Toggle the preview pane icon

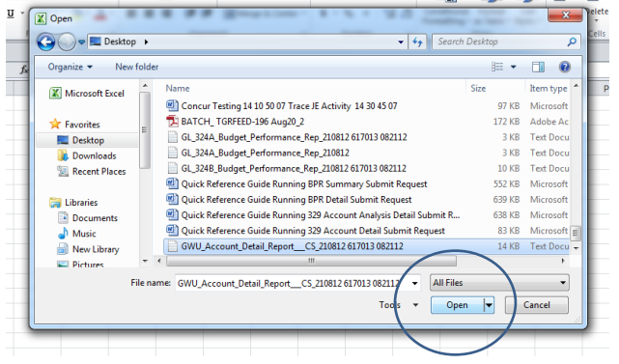pyautogui.click(x=538, y=67)
